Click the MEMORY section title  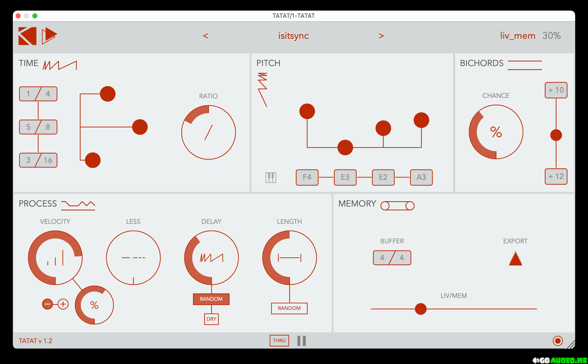357,204
